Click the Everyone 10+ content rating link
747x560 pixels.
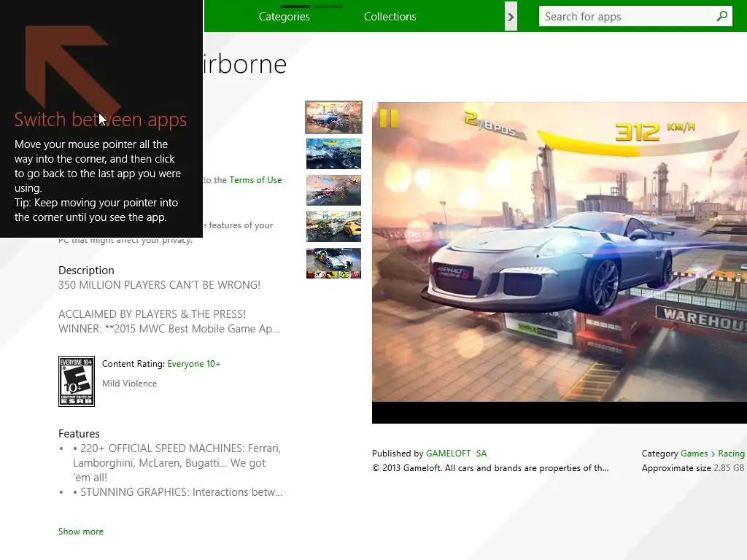(x=194, y=364)
